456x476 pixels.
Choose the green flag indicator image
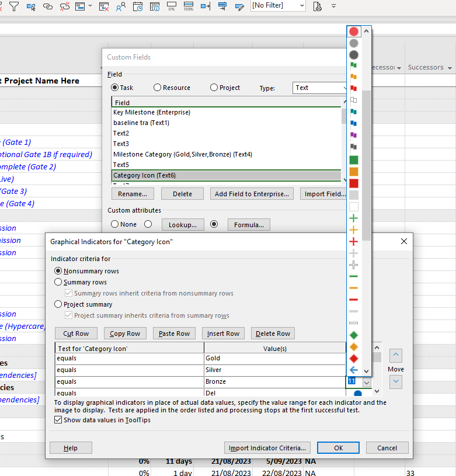pyautogui.click(x=353, y=65)
